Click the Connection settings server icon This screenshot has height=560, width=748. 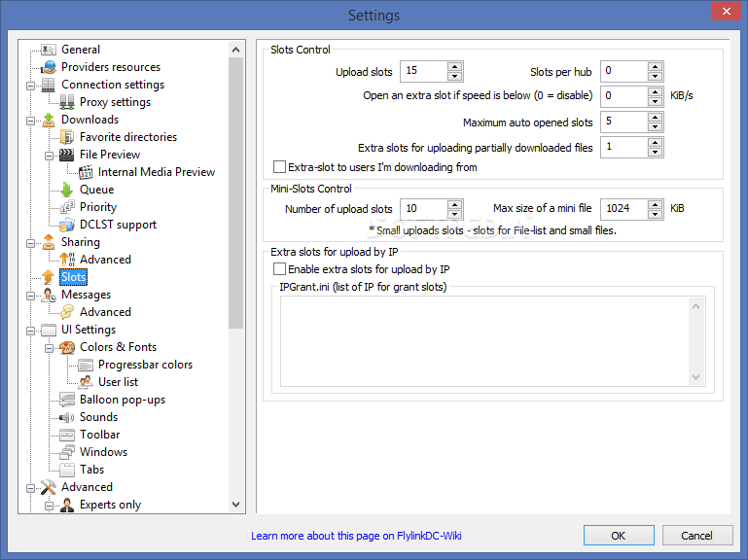[49, 85]
